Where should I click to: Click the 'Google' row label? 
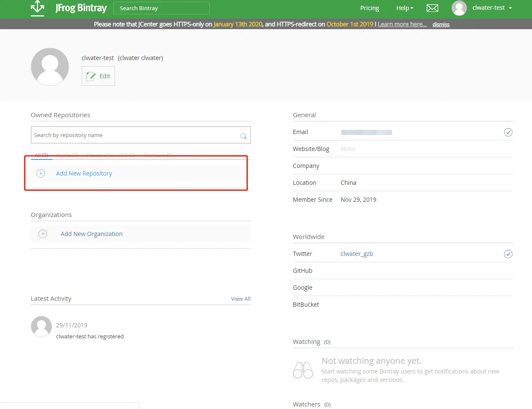point(303,288)
